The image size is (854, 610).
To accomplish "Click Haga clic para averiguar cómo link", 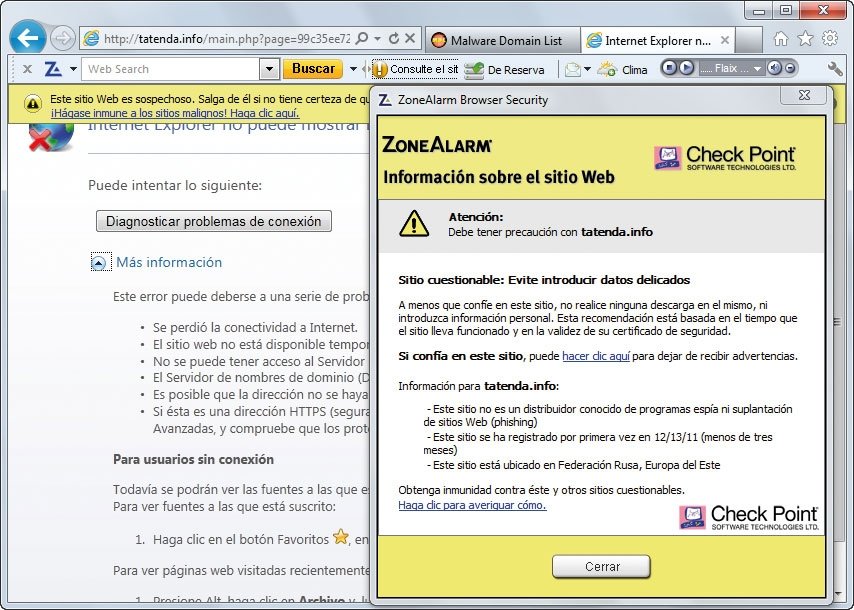I will click(x=472, y=505).
